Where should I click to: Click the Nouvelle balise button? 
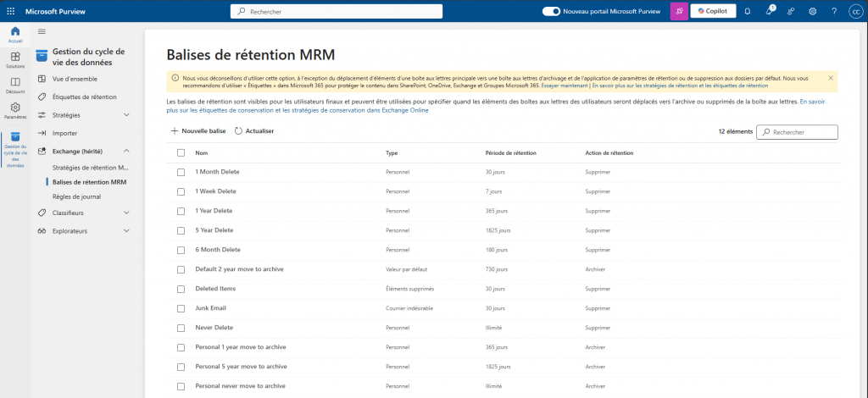click(198, 131)
